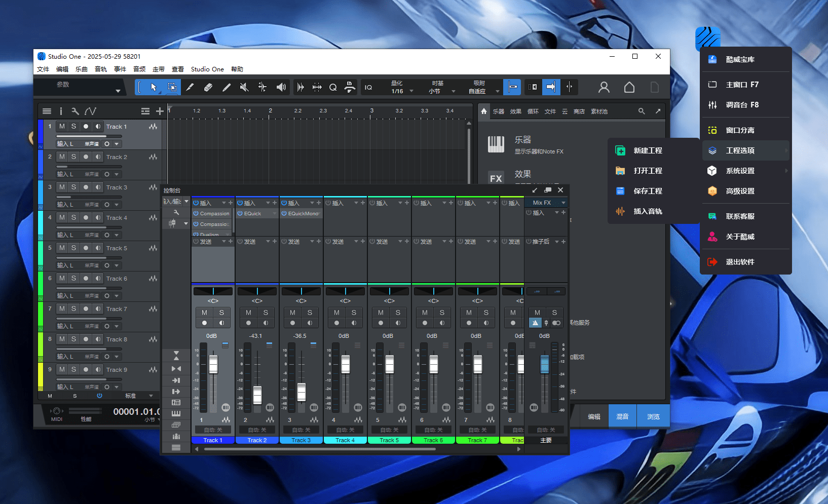Open the browser search magnifier
Viewport: 828px width, 504px height.
[642, 111]
